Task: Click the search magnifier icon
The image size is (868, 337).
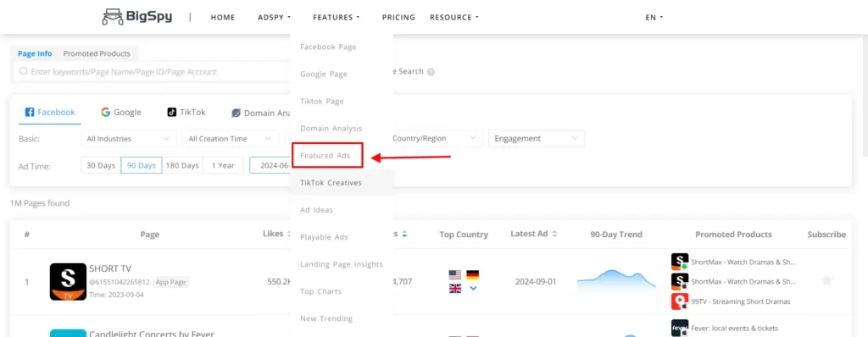Action: [x=23, y=71]
